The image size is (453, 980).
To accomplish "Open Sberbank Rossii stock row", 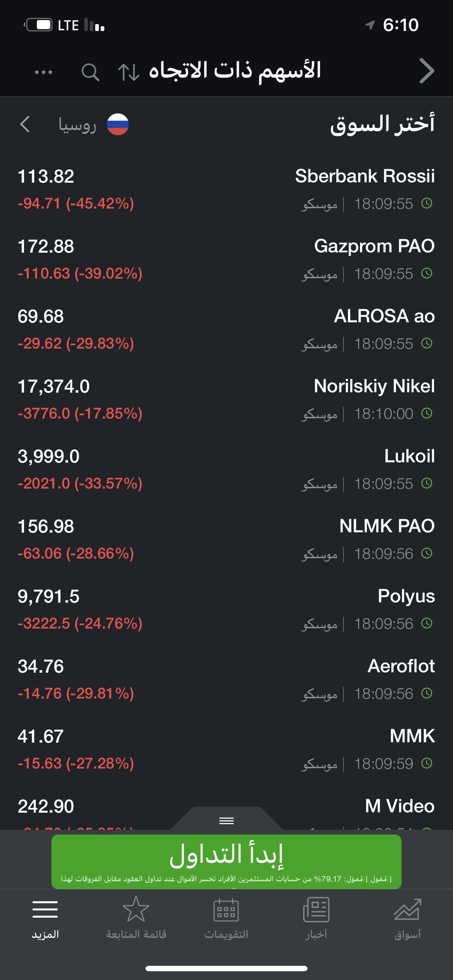I will (226, 187).
